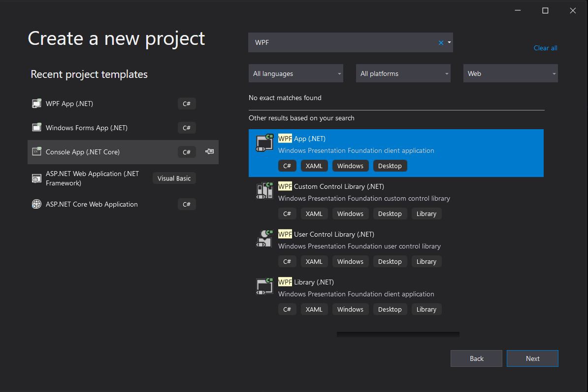Screen dimensions: 588x392
Task: Click the Clear all link
Action: click(545, 48)
